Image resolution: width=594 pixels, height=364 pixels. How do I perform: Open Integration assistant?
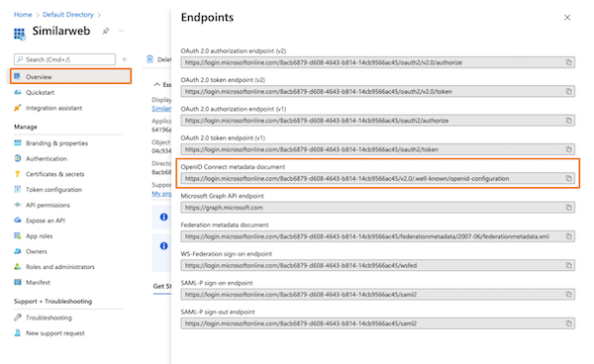(53, 108)
